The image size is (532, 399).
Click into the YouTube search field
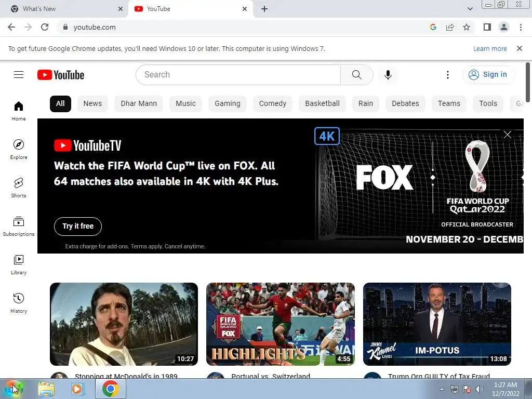click(238, 75)
